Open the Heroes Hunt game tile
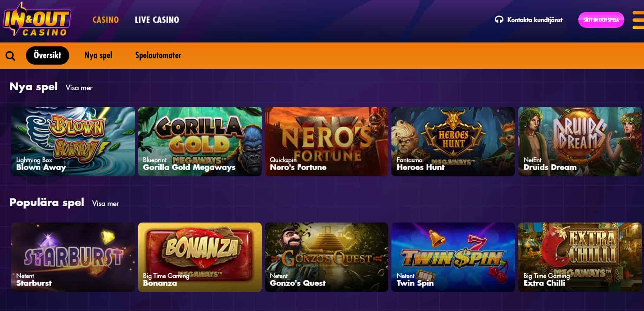 [x=453, y=141]
